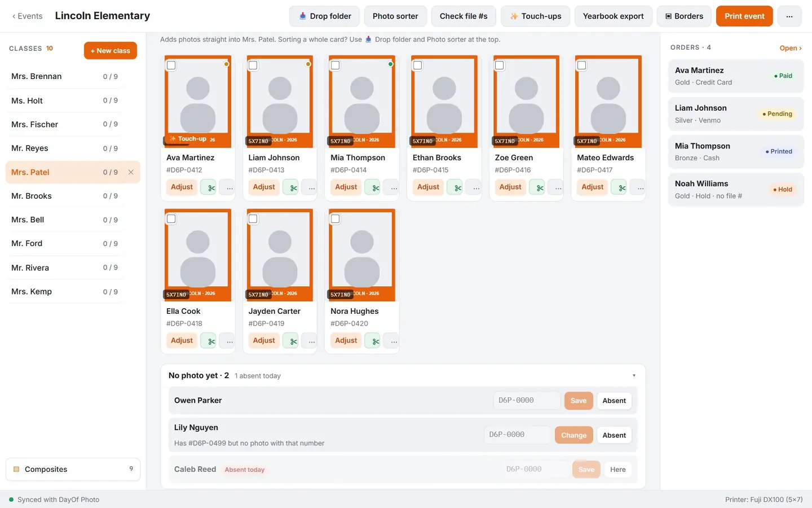Crop Mia Thompson's photo with scissors icon
The image size is (812, 508).
click(373, 187)
